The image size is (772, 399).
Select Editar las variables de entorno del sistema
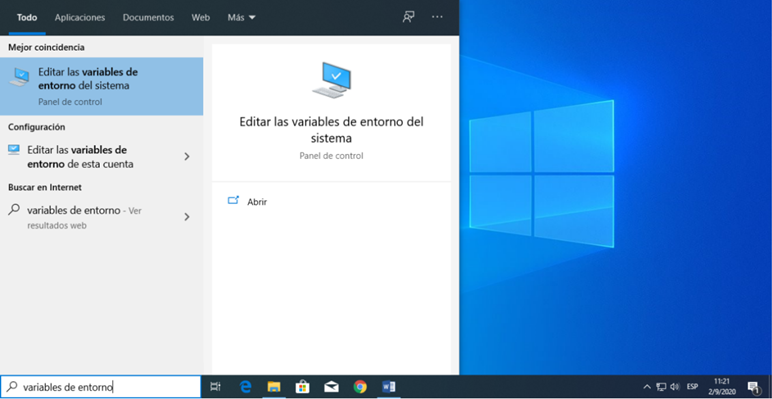(101, 86)
